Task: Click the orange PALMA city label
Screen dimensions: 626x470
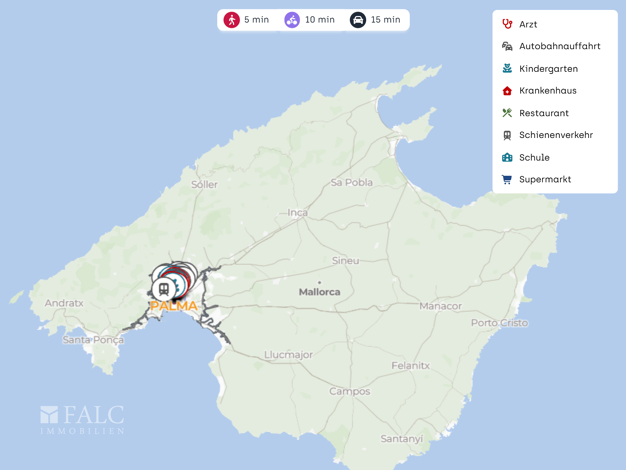Action: coord(174,306)
